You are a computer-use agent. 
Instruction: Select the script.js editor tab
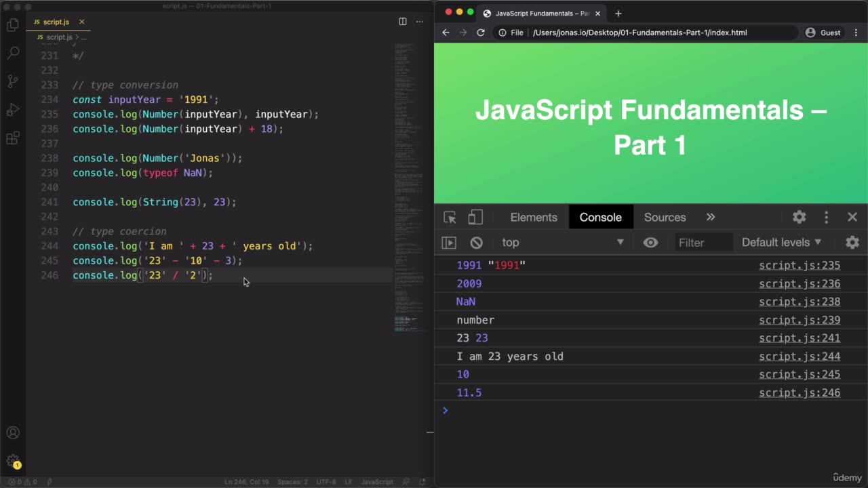coord(58,22)
